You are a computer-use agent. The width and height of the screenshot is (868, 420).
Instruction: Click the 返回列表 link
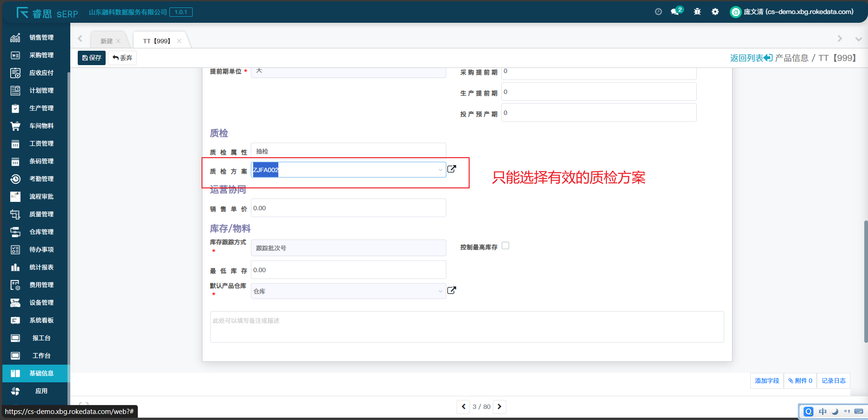(x=751, y=58)
